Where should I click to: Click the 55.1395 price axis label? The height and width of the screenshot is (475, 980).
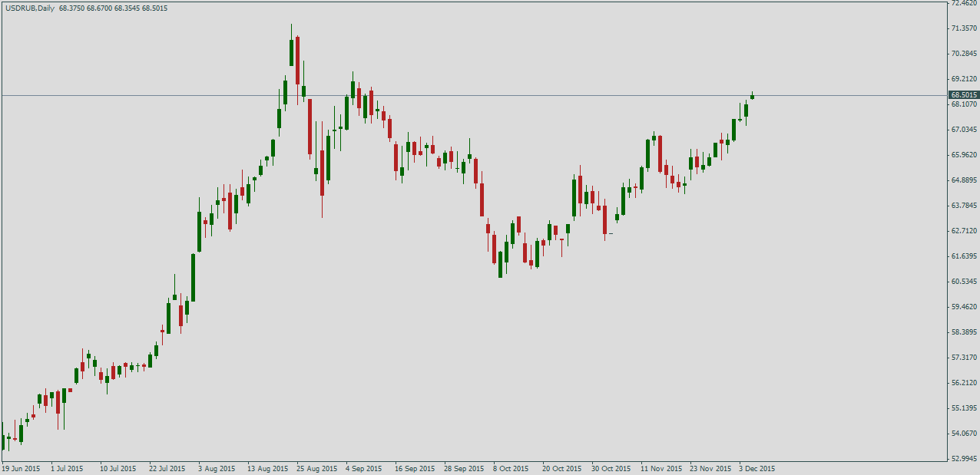(x=963, y=408)
